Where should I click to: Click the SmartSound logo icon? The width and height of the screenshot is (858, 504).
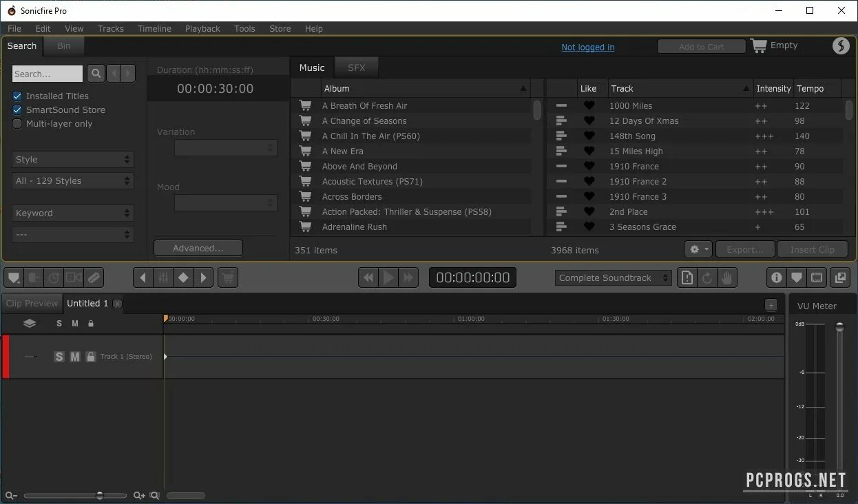pos(841,46)
